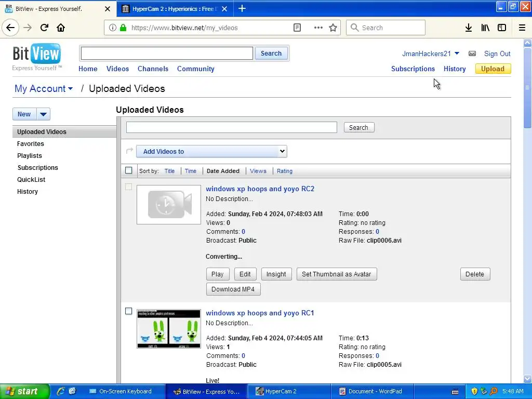Click the Windows security shield tray icon

click(x=474, y=391)
